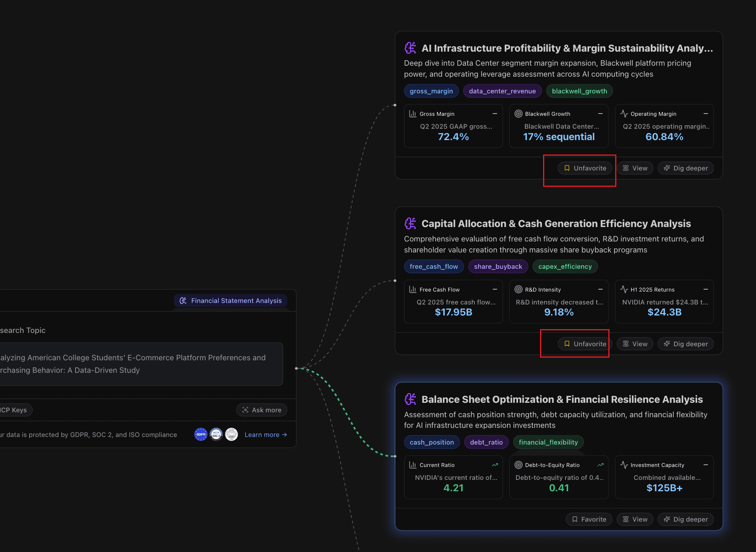Select the gross_margin tag
756x552 pixels.
[431, 91]
